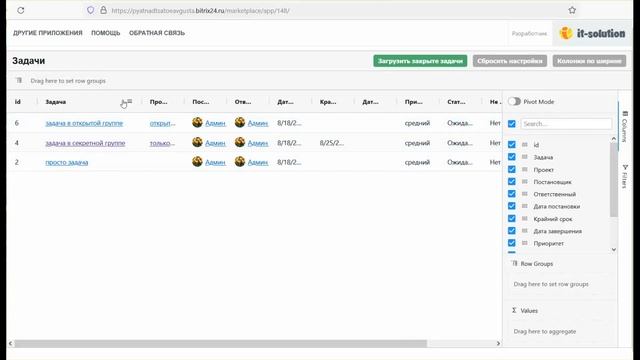The height and width of the screenshot is (360, 640).
Task: Click the Сбросить настройки button
Action: click(510, 61)
